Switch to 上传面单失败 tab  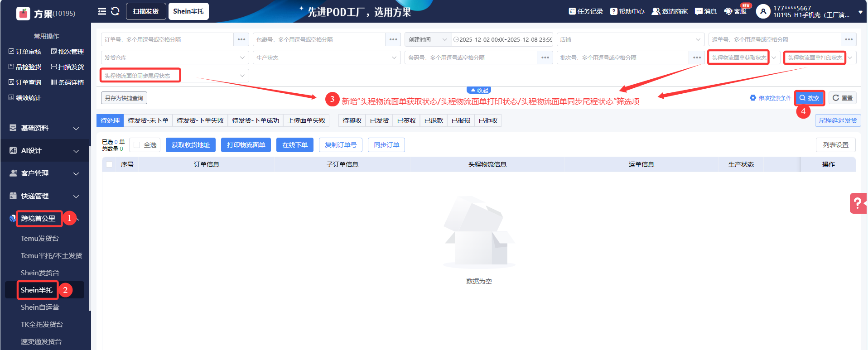(306, 120)
